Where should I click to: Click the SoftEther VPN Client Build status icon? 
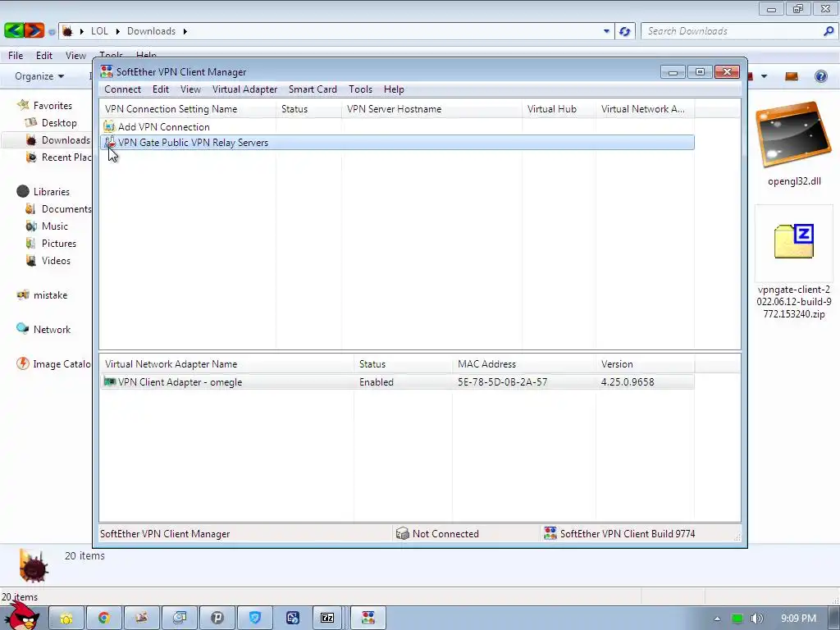(550, 533)
